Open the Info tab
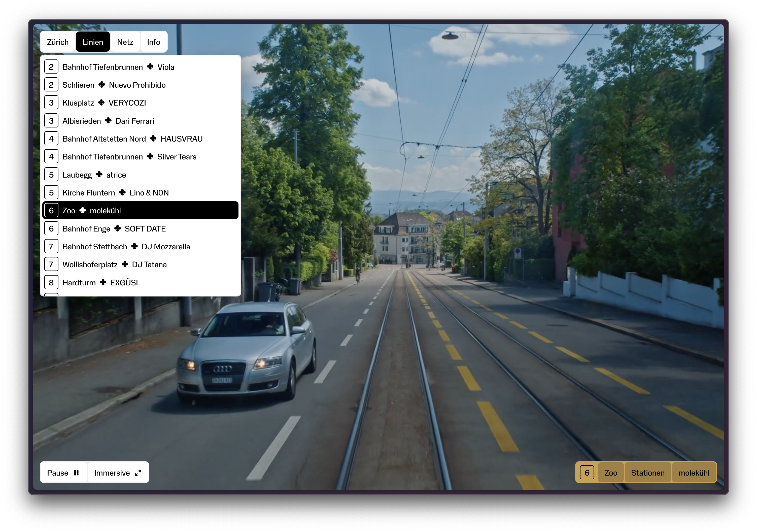The width and height of the screenshot is (757, 532). 153,42
